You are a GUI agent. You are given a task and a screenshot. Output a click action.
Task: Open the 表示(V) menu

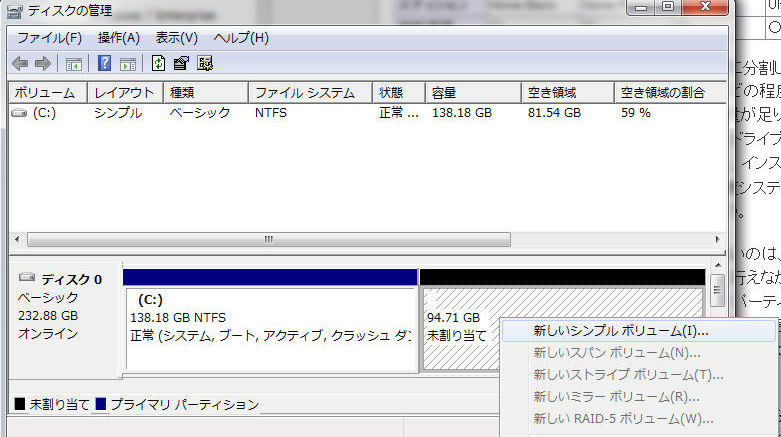[x=176, y=38]
